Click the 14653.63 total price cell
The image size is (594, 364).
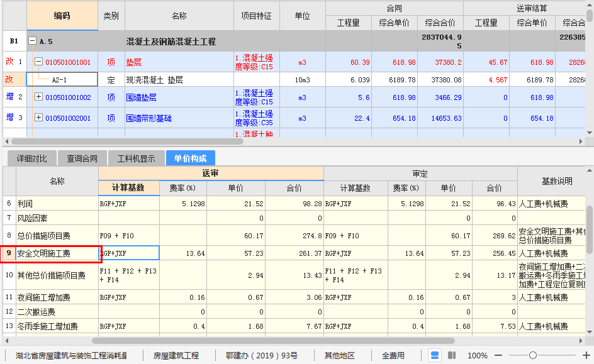(x=440, y=118)
